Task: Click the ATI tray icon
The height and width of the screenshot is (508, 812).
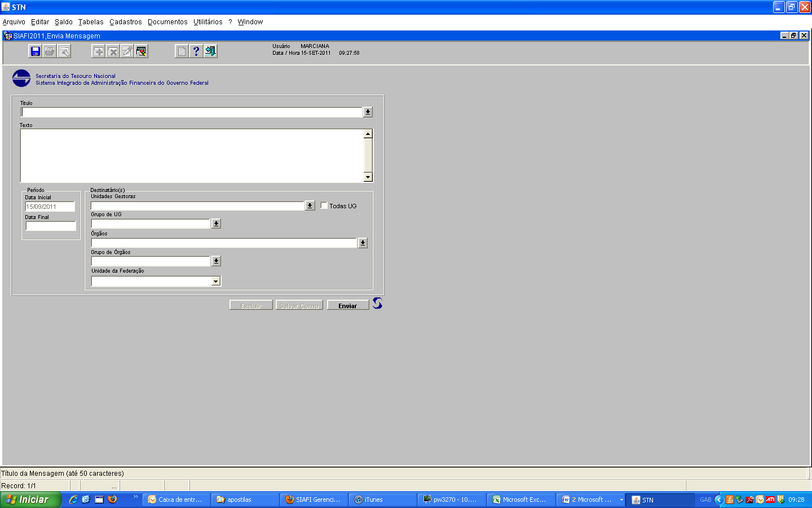Action: click(770, 500)
